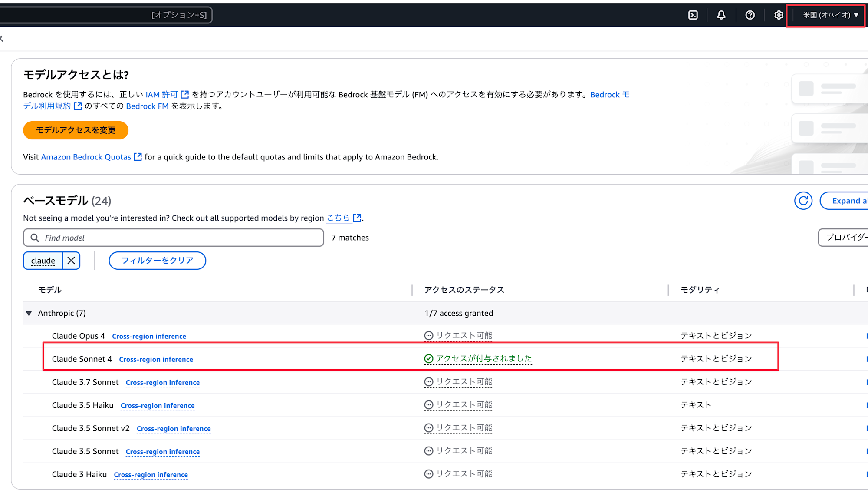
Task: Open the Bedrock FM link
Action: coord(147,106)
